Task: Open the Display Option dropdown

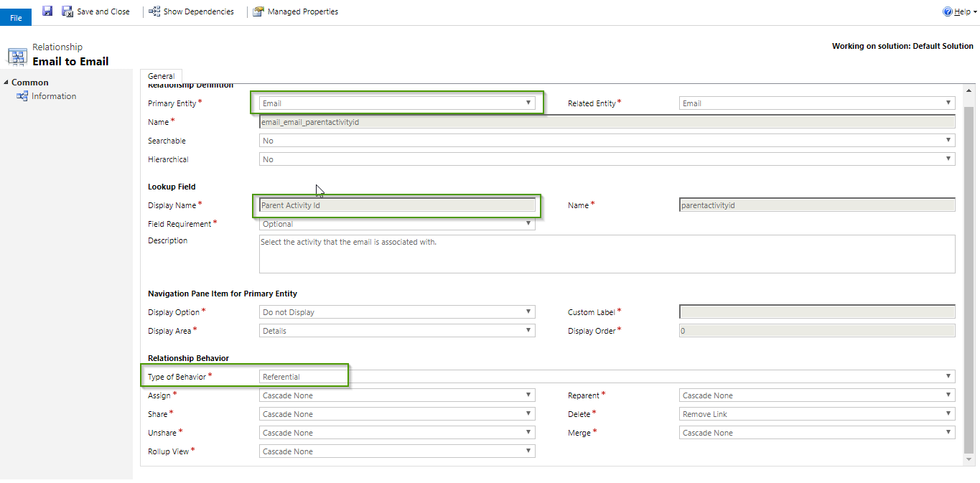Action: pos(397,312)
